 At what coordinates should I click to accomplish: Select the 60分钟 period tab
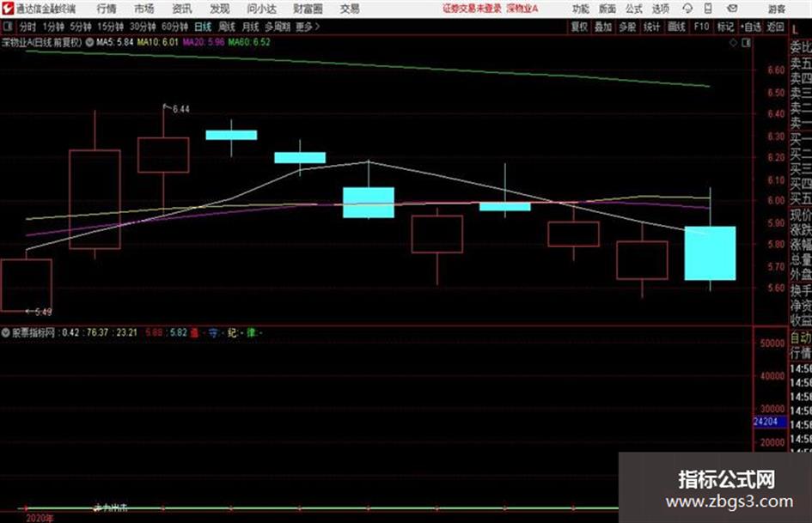(174, 27)
